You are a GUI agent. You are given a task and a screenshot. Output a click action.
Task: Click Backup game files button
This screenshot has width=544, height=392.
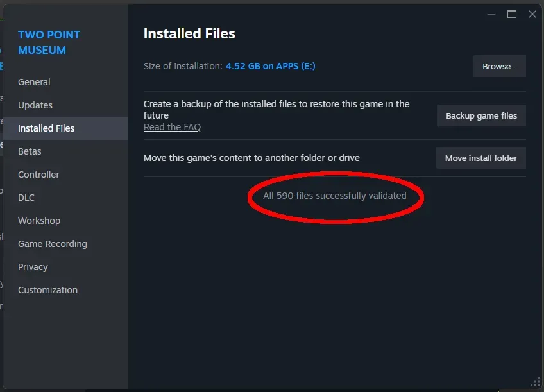coord(481,115)
